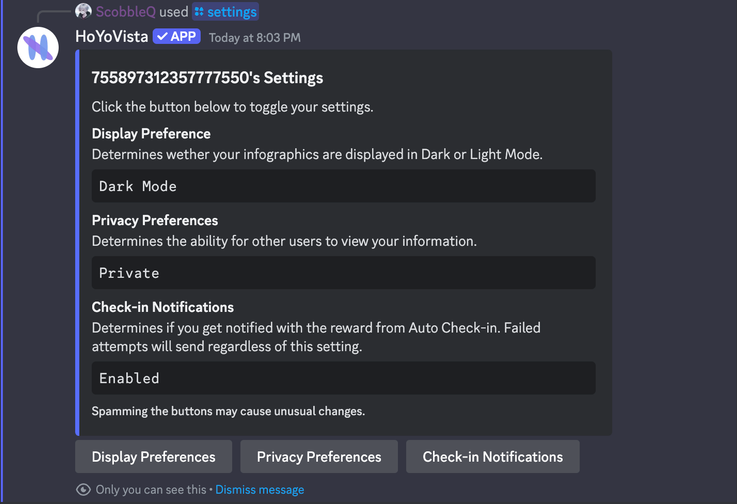Toggle the Display Preferences button
The height and width of the screenshot is (504, 737).
click(x=154, y=457)
